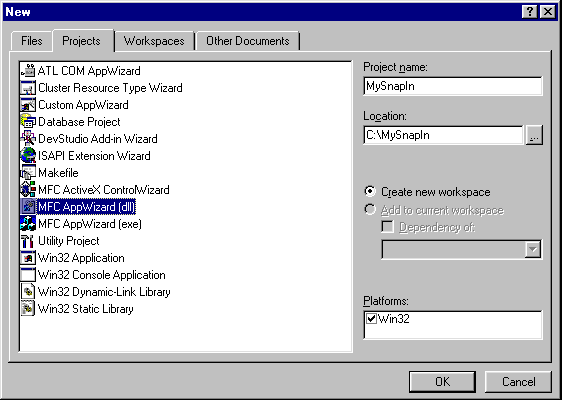Dismiss dialog with Cancel button
Viewport: 562px width, 400px height.
coord(518,382)
